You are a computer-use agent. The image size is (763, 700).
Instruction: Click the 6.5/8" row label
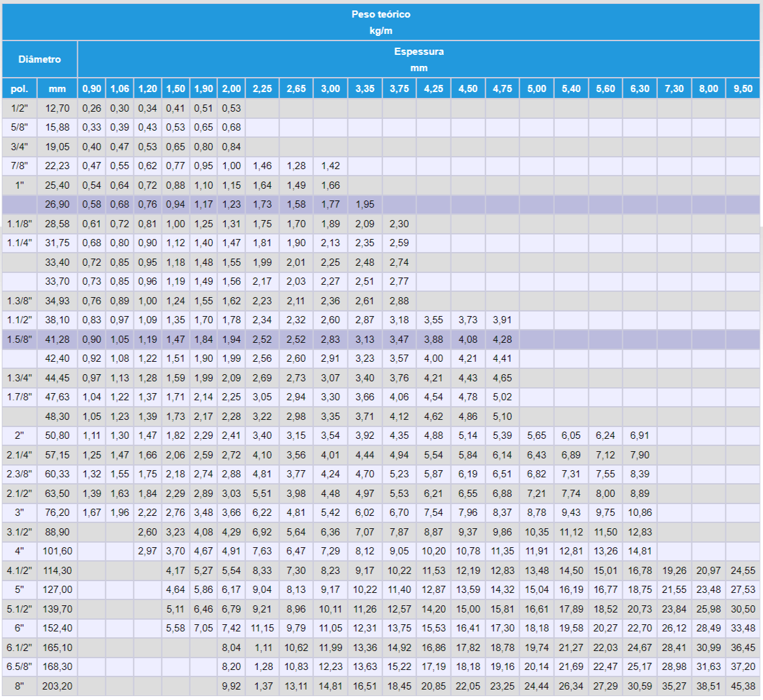click(20, 667)
